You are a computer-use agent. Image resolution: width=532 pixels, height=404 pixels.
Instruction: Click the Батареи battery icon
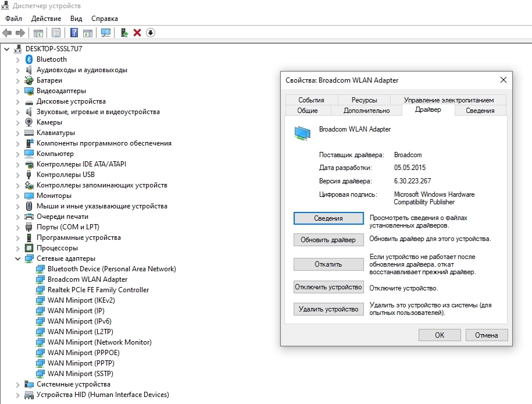click(x=29, y=80)
